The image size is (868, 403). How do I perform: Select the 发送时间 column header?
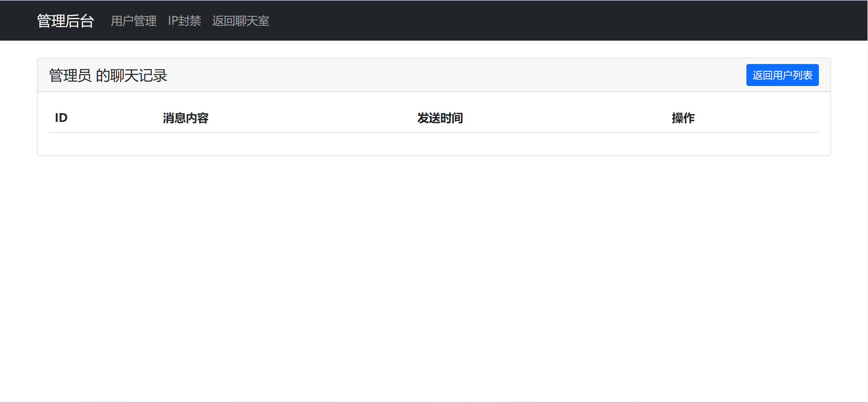coord(440,118)
